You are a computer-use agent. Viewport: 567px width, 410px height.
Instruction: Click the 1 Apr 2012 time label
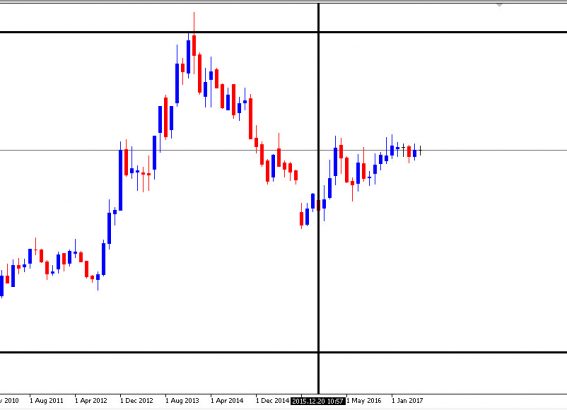point(91,401)
